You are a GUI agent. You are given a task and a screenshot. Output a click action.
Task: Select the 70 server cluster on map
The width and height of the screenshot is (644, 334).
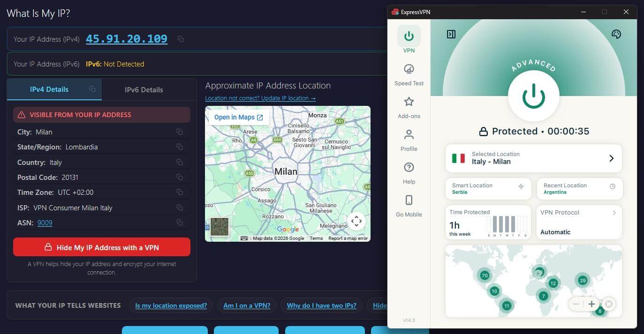[x=485, y=275]
